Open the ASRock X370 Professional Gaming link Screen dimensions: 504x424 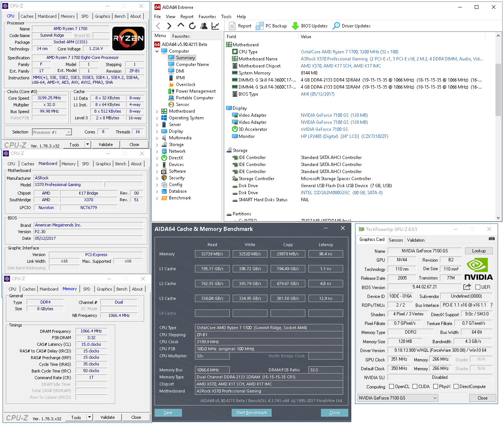(x=392, y=59)
